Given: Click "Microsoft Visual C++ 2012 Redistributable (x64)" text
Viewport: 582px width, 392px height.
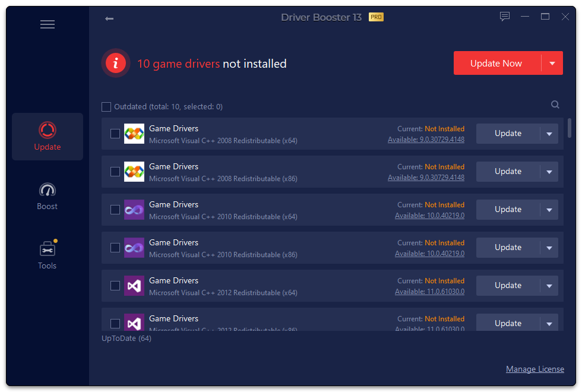Looking at the screenshot, I should tap(223, 293).
